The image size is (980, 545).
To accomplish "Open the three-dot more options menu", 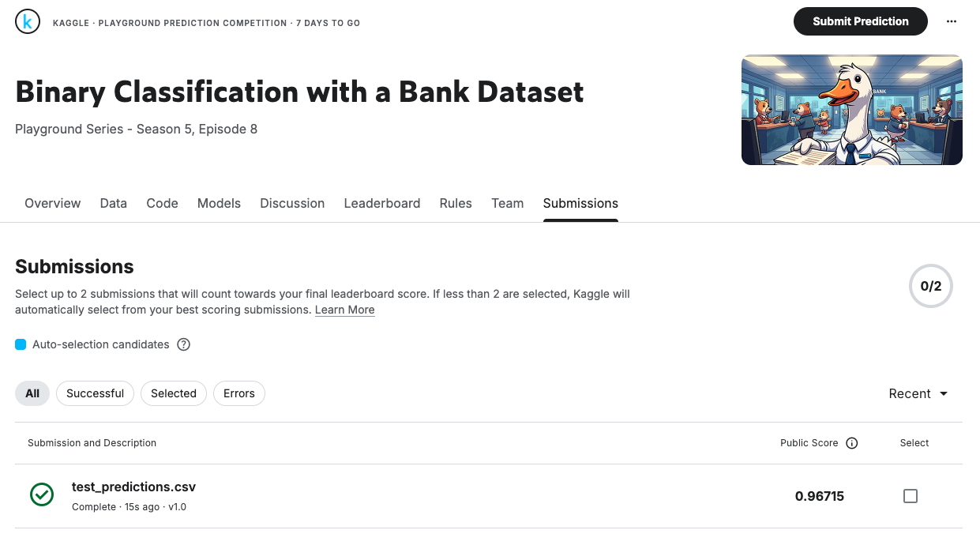I will pos(951,22).
